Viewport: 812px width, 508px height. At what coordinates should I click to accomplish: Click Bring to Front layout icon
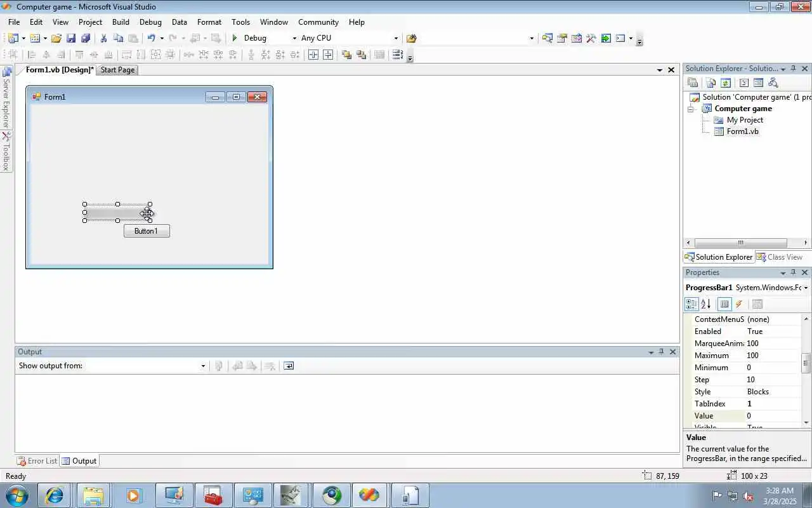point(346,55)
